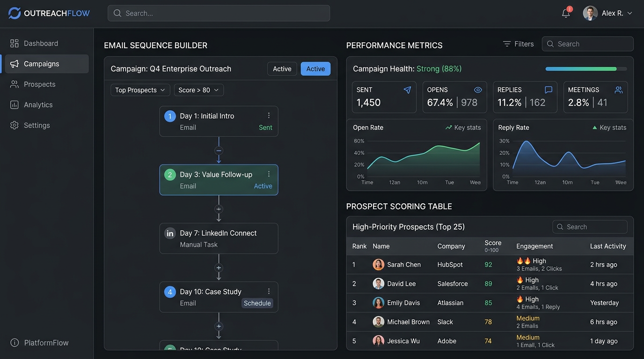This screenshot has height=359, width=644.
Task: Expand the Top Prospects dropdown
Action: point(140,90)
